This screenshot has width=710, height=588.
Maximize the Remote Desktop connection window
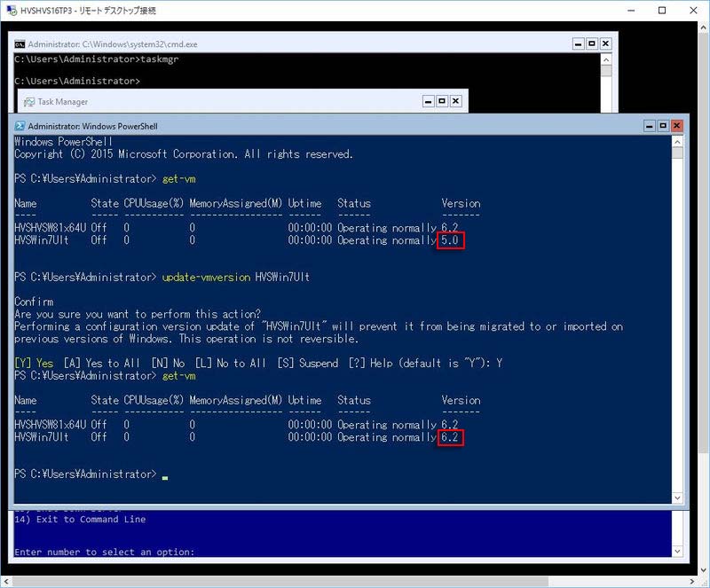click(662, 10)
